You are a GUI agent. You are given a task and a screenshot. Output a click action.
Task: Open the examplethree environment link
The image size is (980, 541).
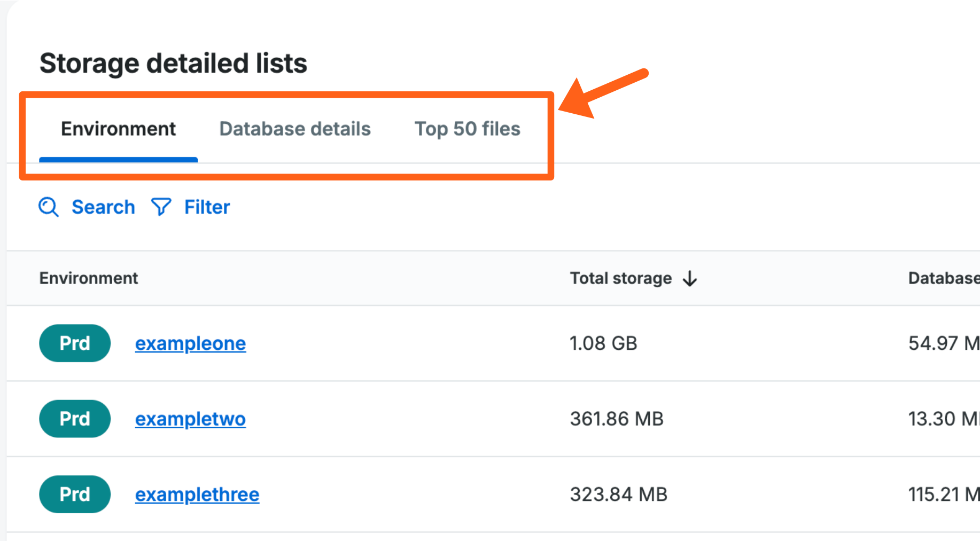click(x=197, y=494)
